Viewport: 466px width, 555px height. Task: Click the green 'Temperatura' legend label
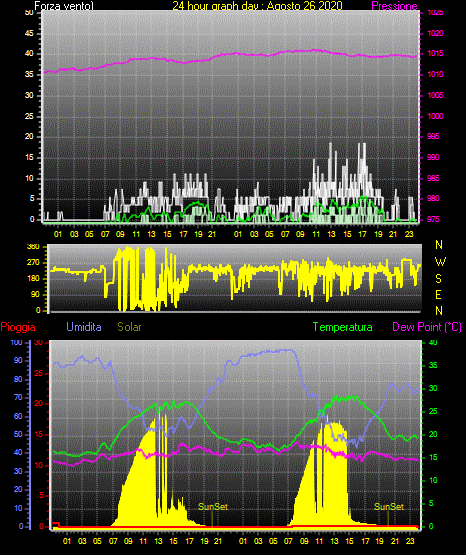click(x=343, y=327)
